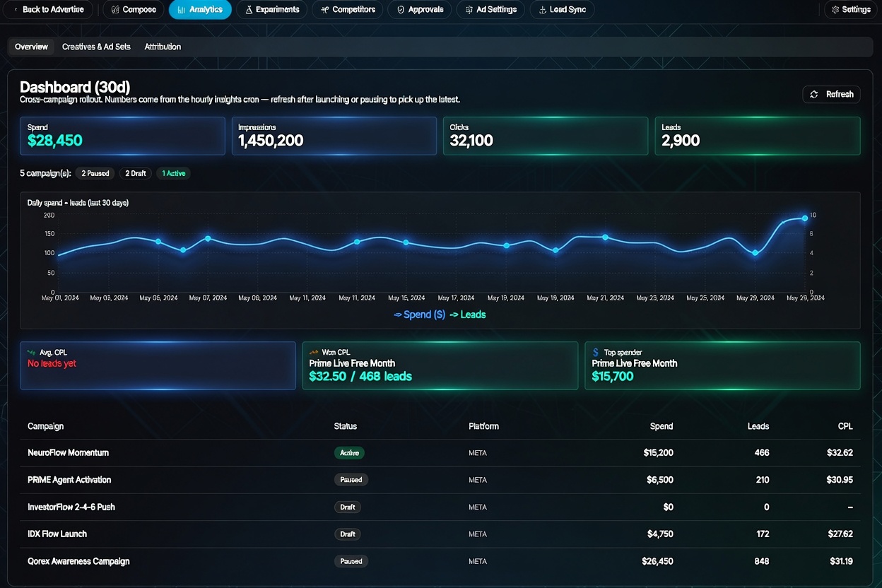882x588 pixels.
Task: Click the Ad Settings gear icon
Action: [469, 10]
